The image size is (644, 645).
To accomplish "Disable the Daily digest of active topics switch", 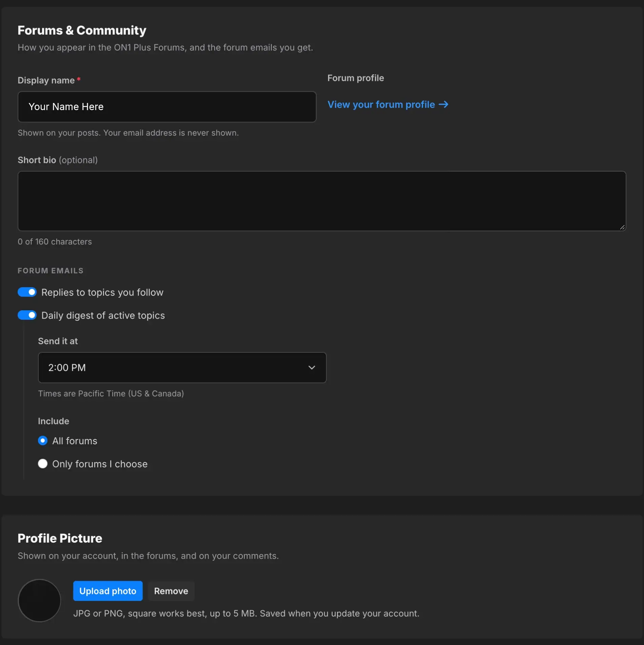I will click(27, 315).
